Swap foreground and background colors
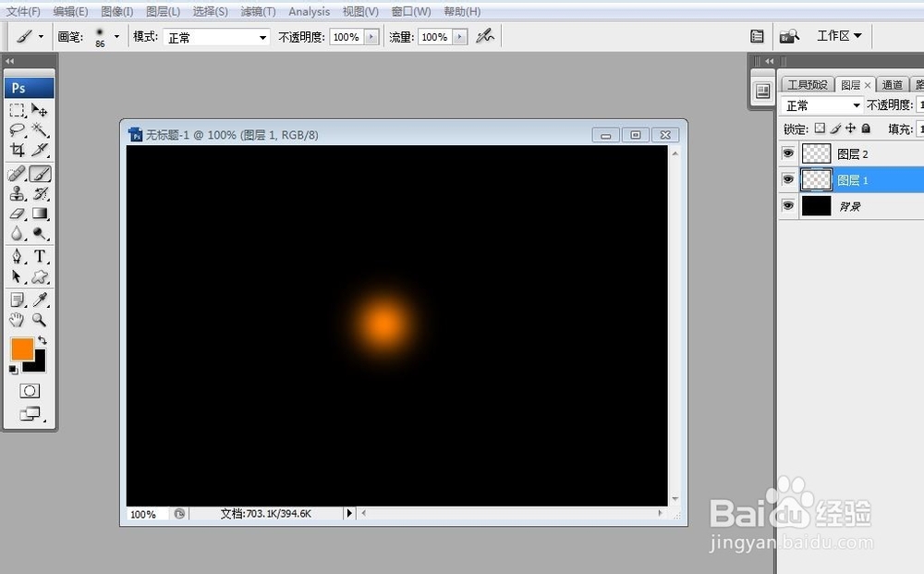 (x=42, y=340)
